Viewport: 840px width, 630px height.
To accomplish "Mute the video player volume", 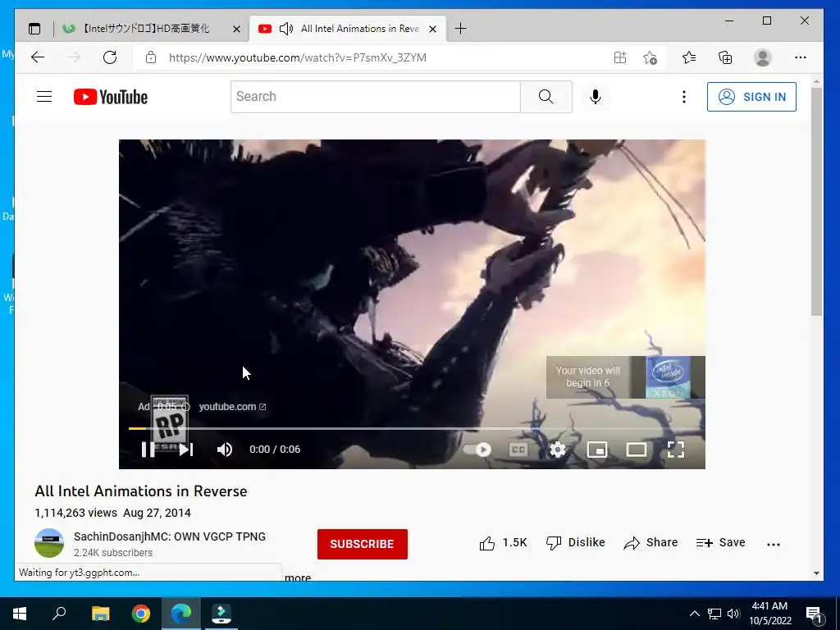I will [225, 450].
